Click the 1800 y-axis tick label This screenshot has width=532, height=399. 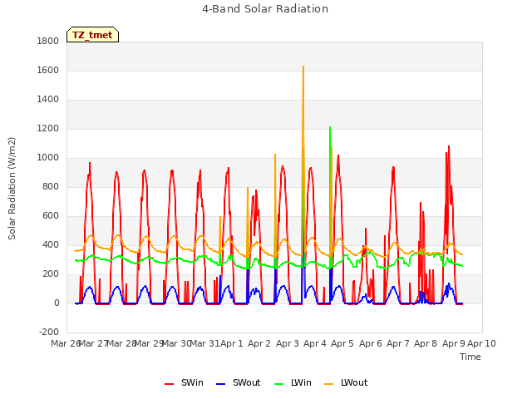pyautogui.click(x=48, y=41)
